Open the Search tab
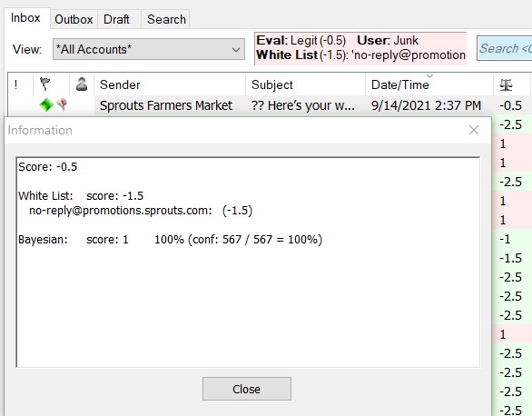 coord(166,19)
